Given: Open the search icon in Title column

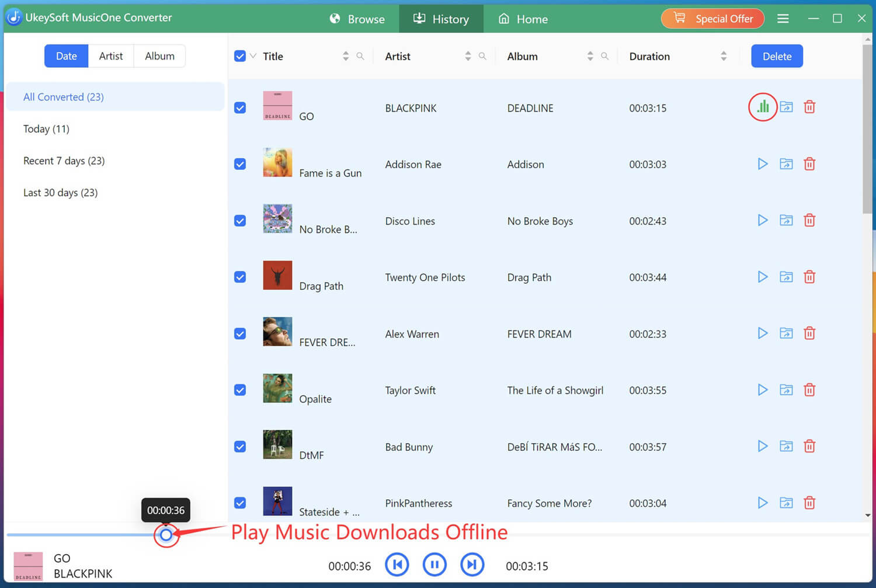Looking at the screenshot, I should 360,56.
